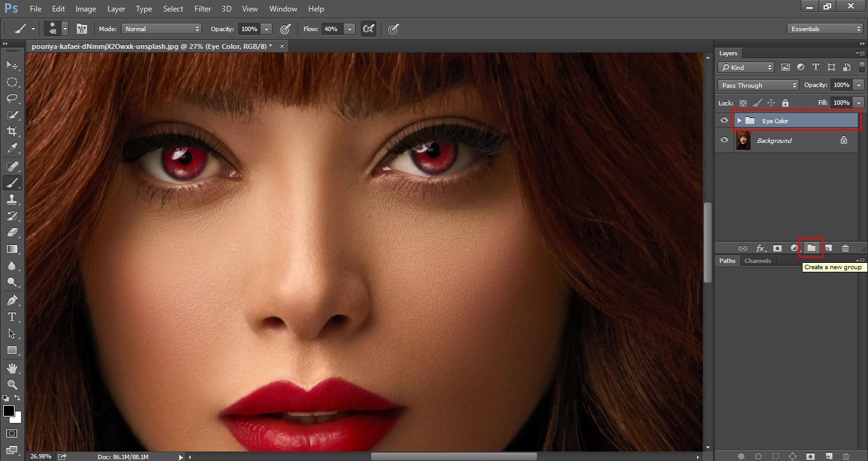Toggle filter for type layers
The height and width of the screenshot is (461, 868).
point(815,67)
